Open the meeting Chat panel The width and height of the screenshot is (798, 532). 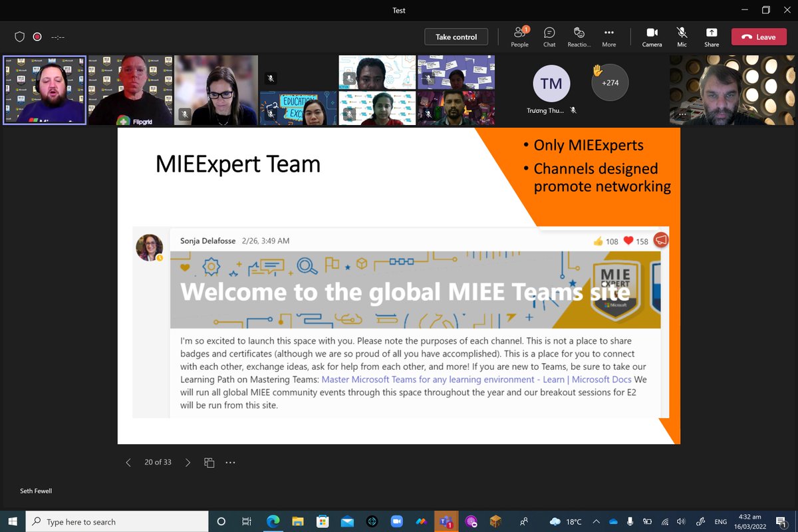pos(549,37)
